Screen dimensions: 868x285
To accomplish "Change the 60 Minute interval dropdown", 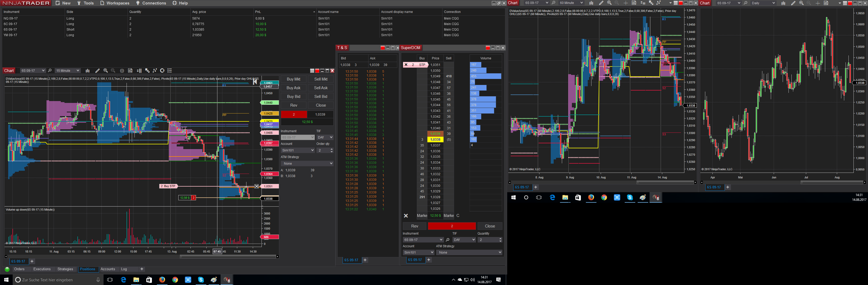I will pos(571,3).
